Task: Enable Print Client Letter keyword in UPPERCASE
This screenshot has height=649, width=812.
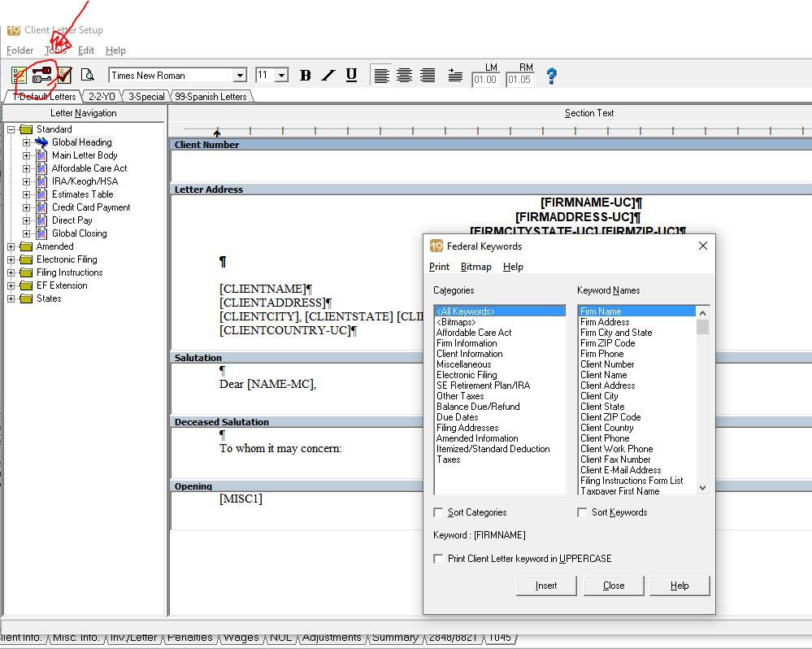Action: (x=439, y=559)
